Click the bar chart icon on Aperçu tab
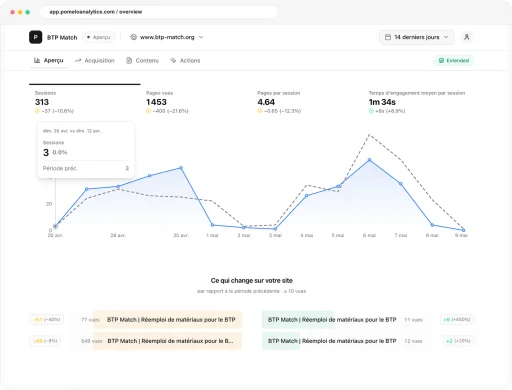Screen dimensions: 512x390 tap(37, 60)
